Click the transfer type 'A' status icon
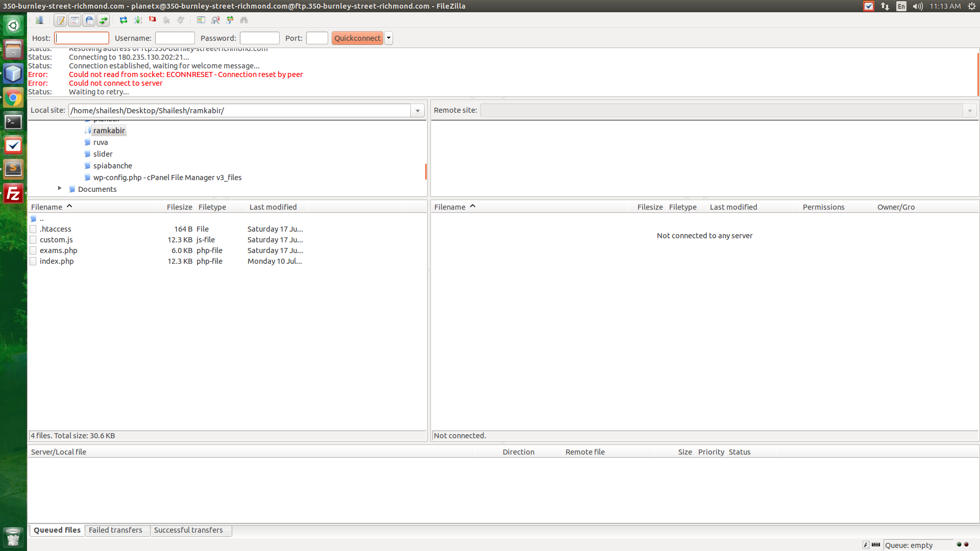 click(866, 545)
